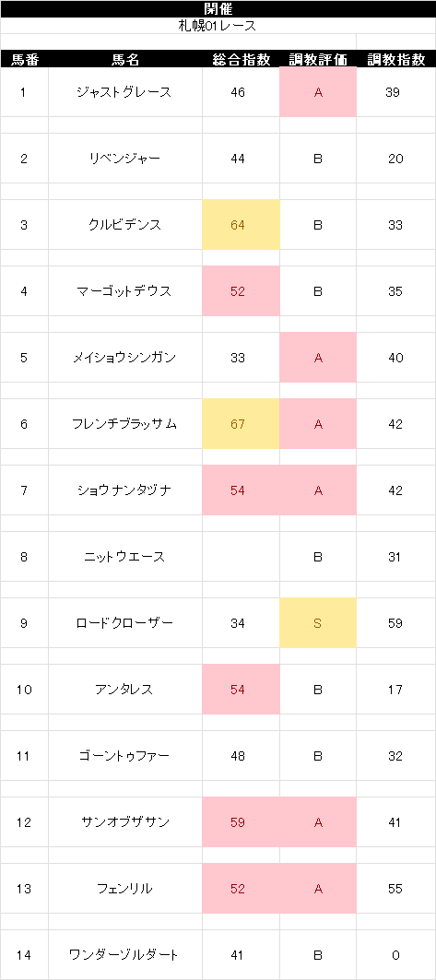436x980 pixels.
Task: Click yellow cell with value 67
Action: pos(242,424)
